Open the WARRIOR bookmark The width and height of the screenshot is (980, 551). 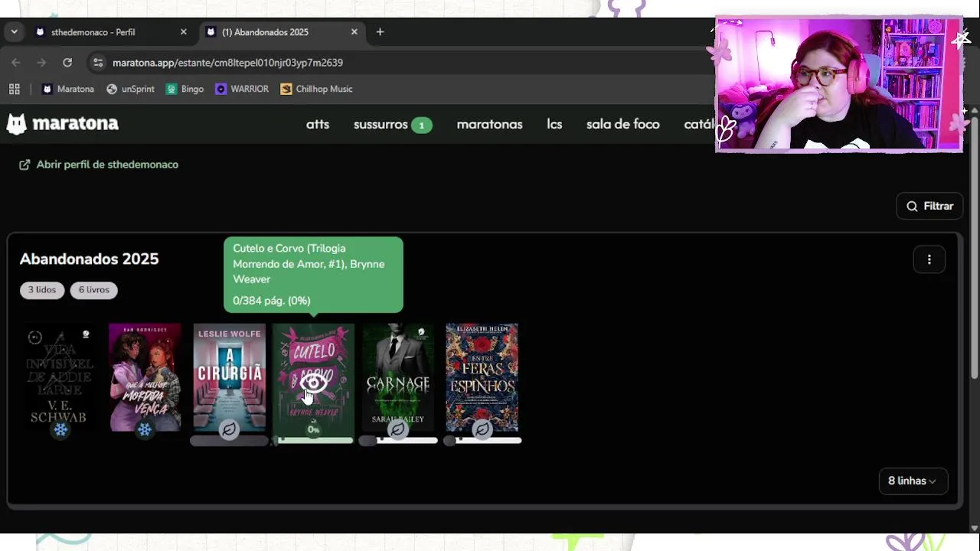242,89
